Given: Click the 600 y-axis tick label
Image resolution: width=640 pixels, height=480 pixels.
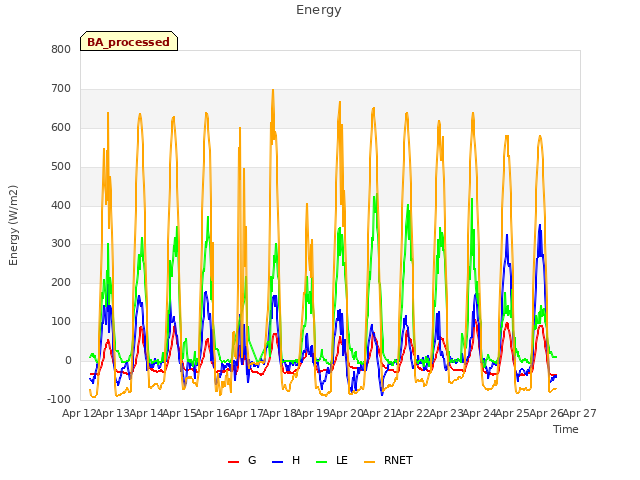Looking at the screenshot, I should [x=61, y=128].
